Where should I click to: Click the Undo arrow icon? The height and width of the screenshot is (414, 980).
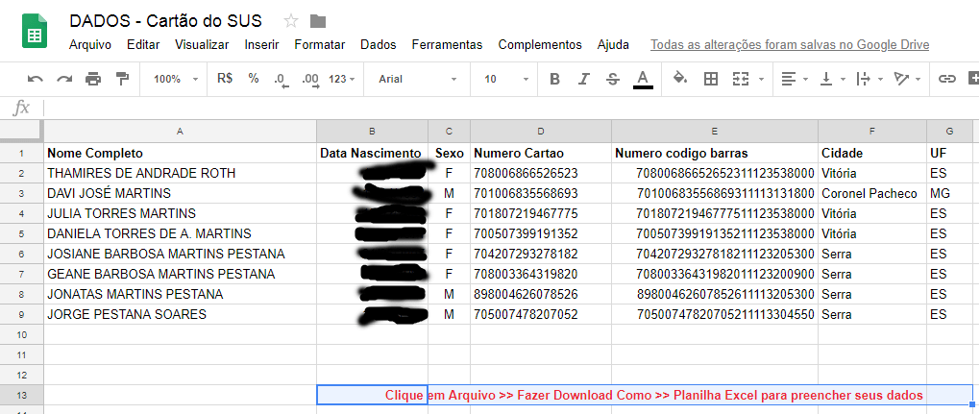click(36, 79)
